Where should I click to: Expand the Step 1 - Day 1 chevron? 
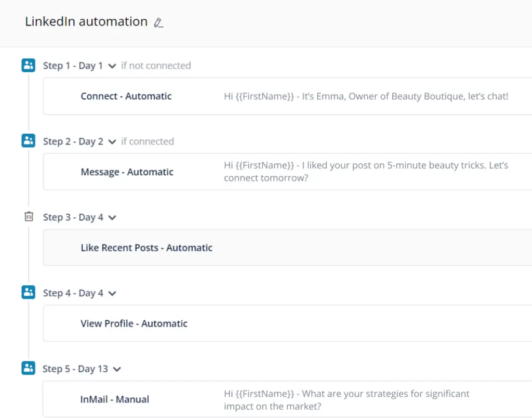pyautogui.click(x=112, y=66)
